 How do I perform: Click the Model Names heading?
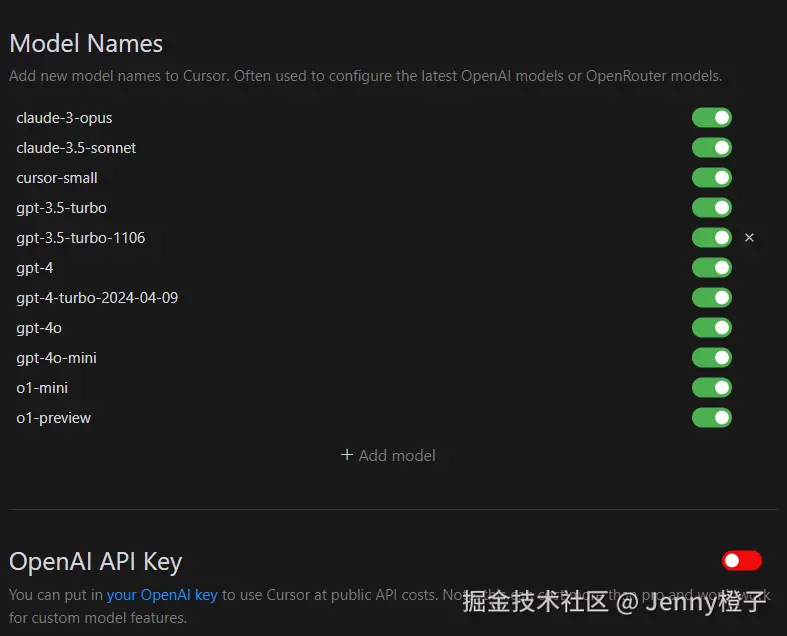86,43
